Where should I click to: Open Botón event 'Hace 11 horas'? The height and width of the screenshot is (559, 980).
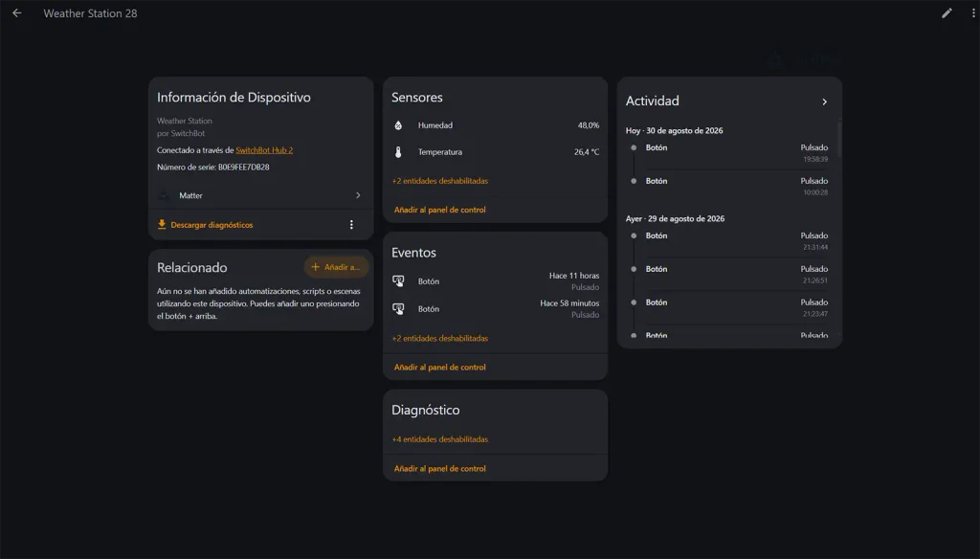[495, 281]
